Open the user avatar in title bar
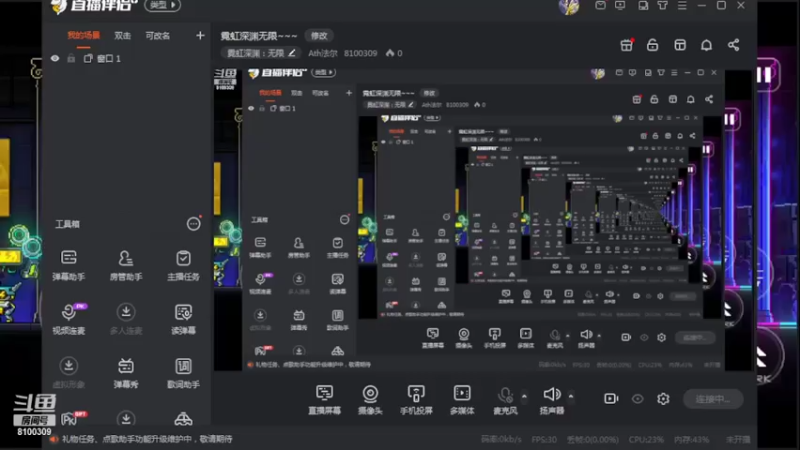 tap(569, 7)
